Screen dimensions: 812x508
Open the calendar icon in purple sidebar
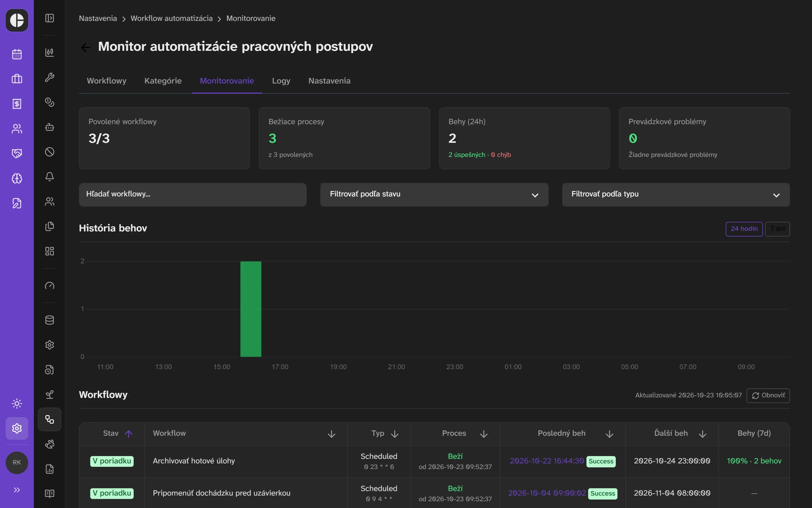pyautogui.click(x=17, y=54)
